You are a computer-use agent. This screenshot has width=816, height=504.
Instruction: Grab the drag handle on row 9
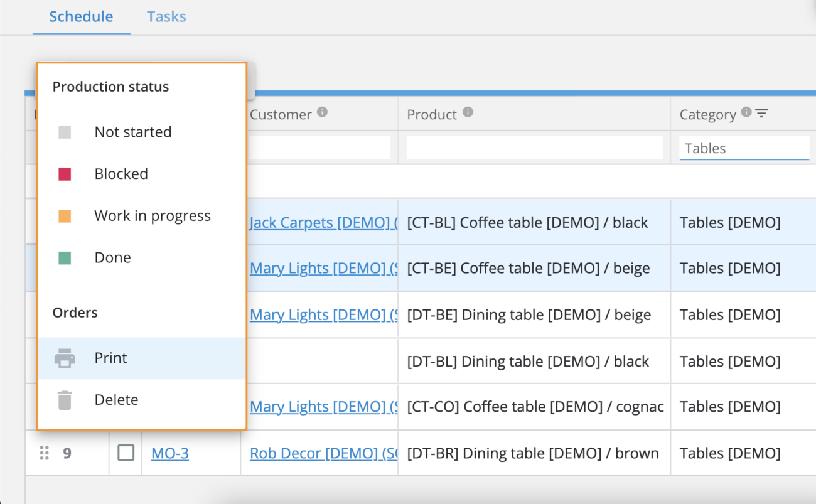click(x=45, y=453)
